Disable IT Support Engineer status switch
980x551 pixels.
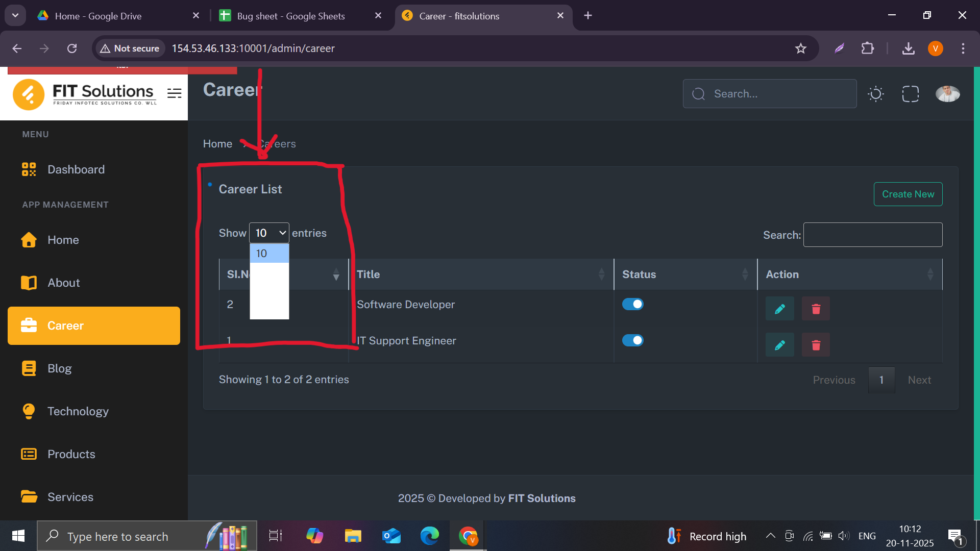point(632,340)
